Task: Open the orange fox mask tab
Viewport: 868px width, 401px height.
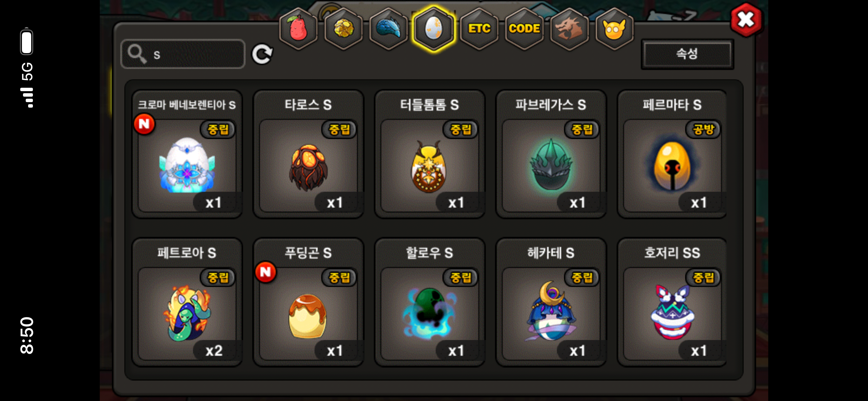Action: coord(614,29)
